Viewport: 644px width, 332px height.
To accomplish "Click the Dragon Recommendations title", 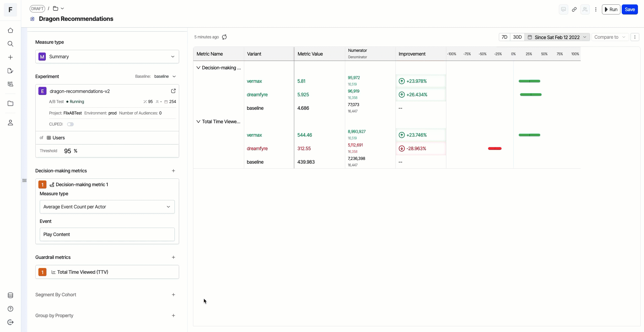I will [76, 19].
